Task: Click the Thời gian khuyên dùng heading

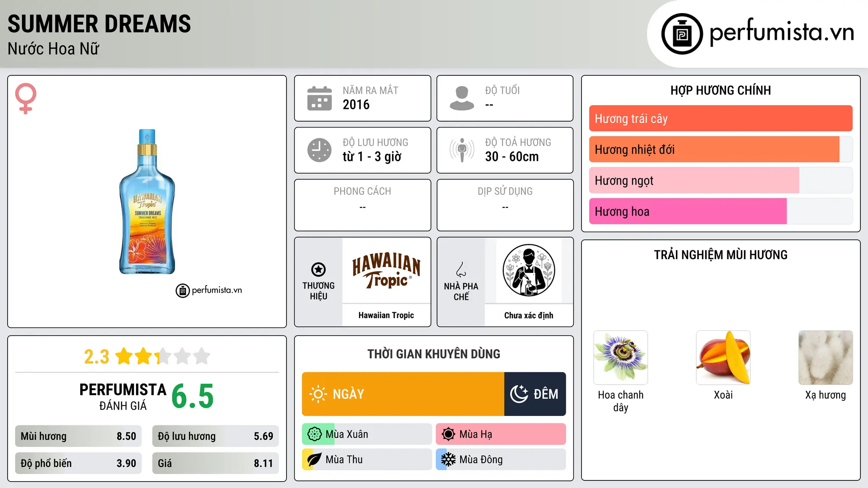Action: pos(434,354)
